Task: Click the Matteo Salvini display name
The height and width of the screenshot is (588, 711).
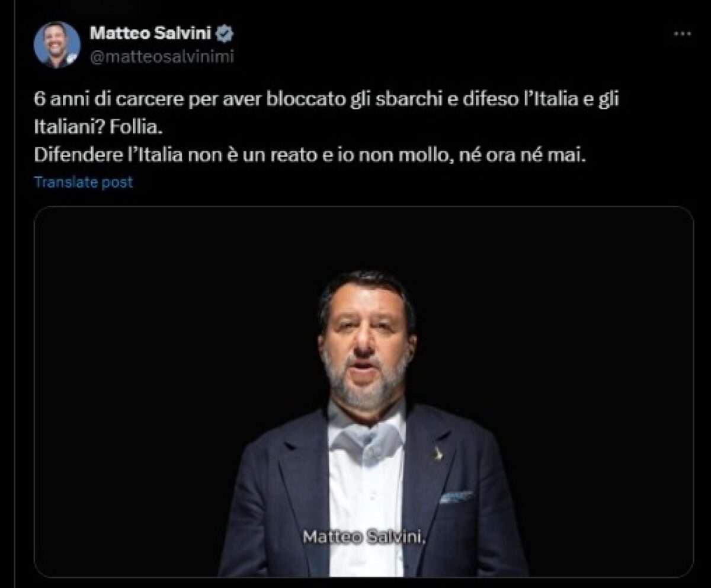Action: tap(152, 33)
